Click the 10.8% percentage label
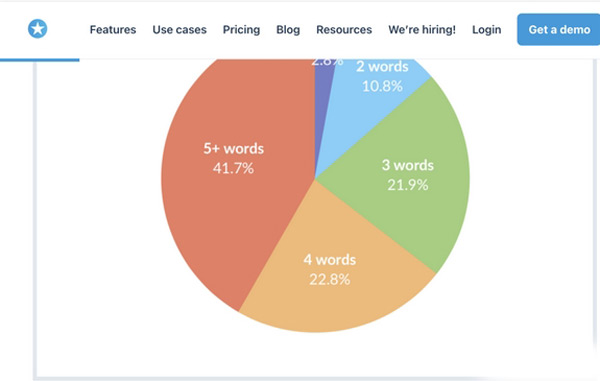 click(382, 86)
